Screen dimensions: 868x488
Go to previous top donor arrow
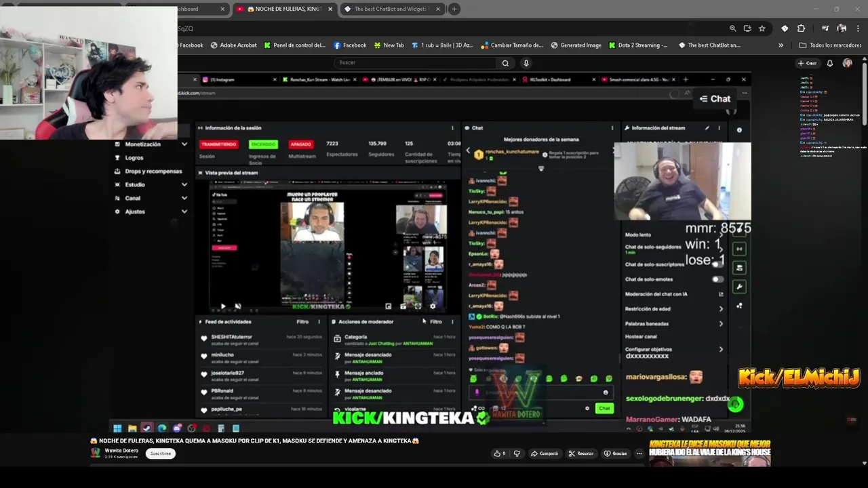467,150
